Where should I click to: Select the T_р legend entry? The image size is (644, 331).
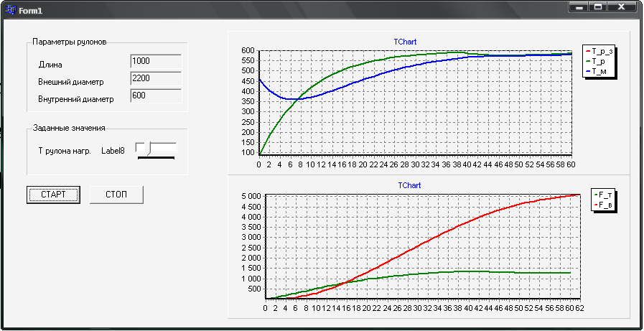pyautogui.click(x=597, y=61)
